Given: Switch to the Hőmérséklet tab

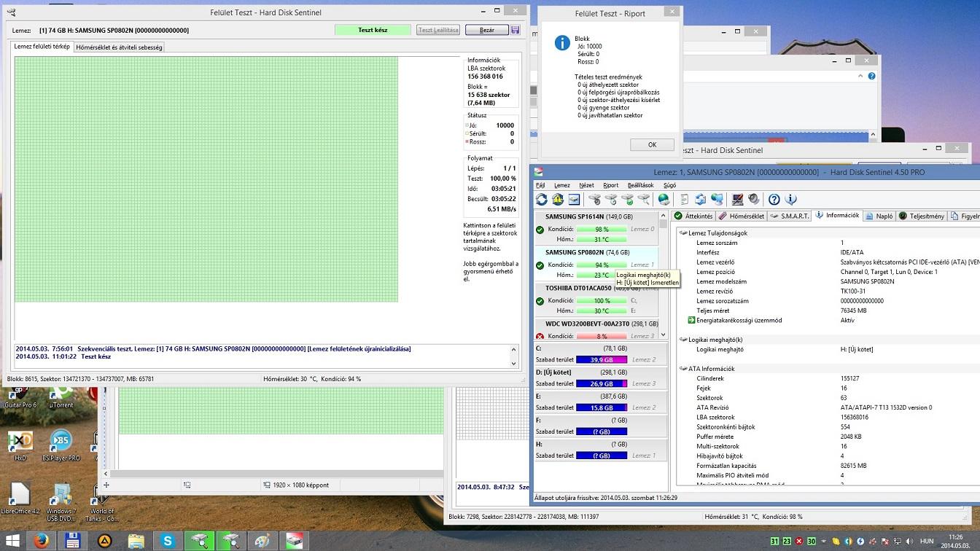Looking at the screenshot, I should click(x=741, y=216).
